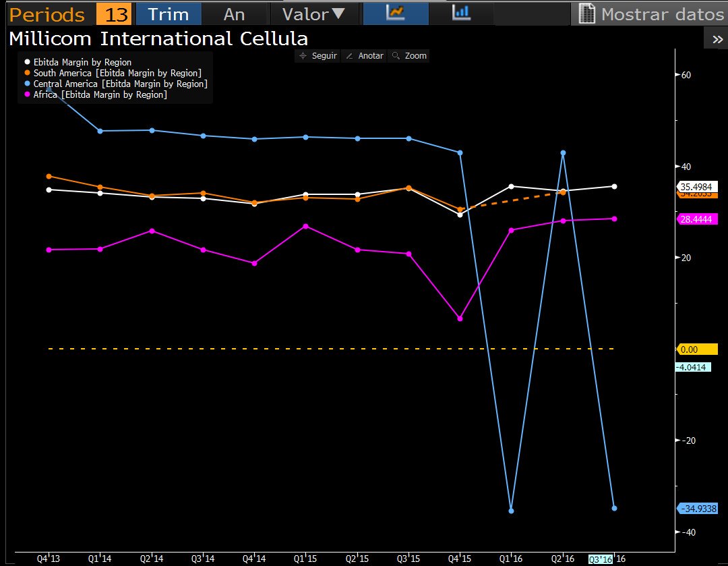
Task: Click the Q4'14 x-axis label
Action: (x=254, y=559)
